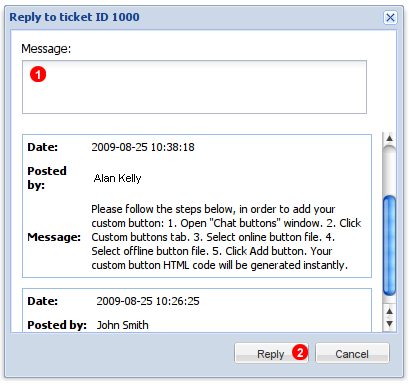The height and width of the screenshot is (384, 409).
Task: Click the Reply button
Action: (271, 353)
